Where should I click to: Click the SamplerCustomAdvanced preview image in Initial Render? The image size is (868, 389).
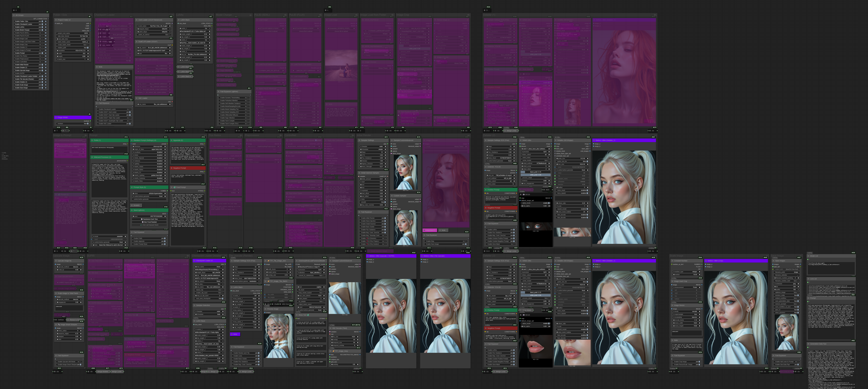click(406, 172)
